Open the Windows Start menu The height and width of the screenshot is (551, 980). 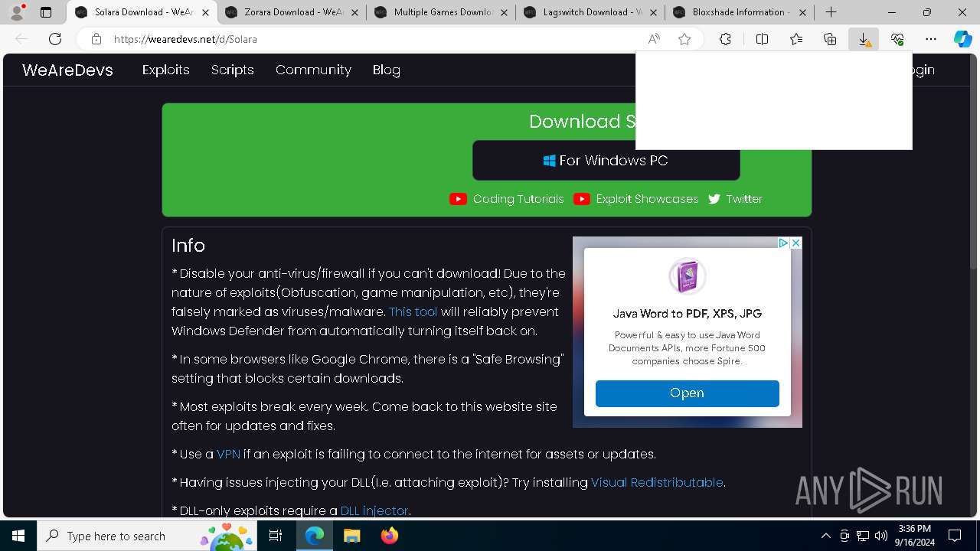pyautogui.click(x=18, y=536)
